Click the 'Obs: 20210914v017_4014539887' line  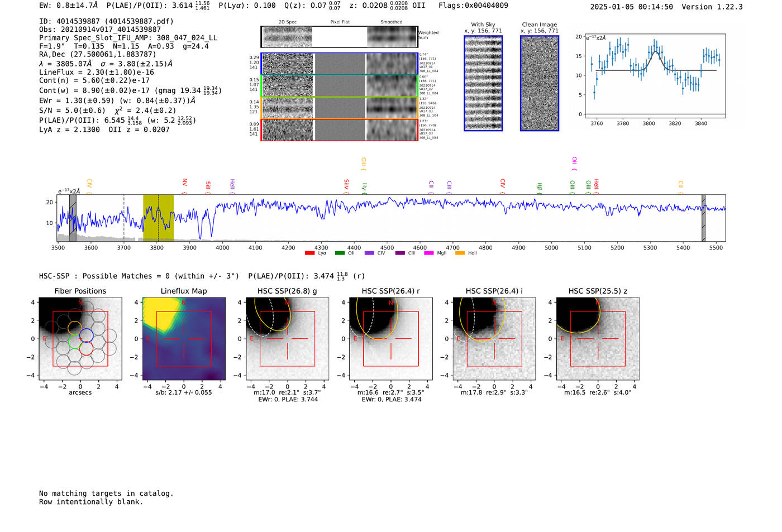point(100,30)
